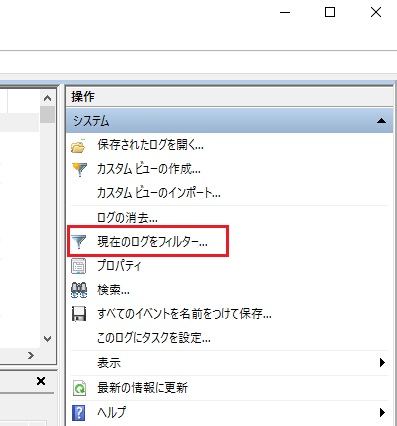This screenshot has height=426, width=397.
Task: Open the ヘルプ entry text
Action: [112, 413]
